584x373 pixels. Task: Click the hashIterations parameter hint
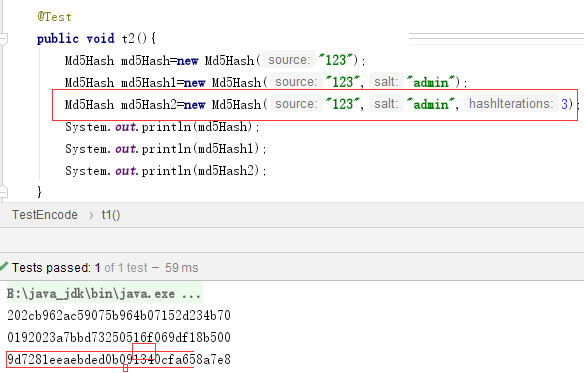click(x=511, y=104)
